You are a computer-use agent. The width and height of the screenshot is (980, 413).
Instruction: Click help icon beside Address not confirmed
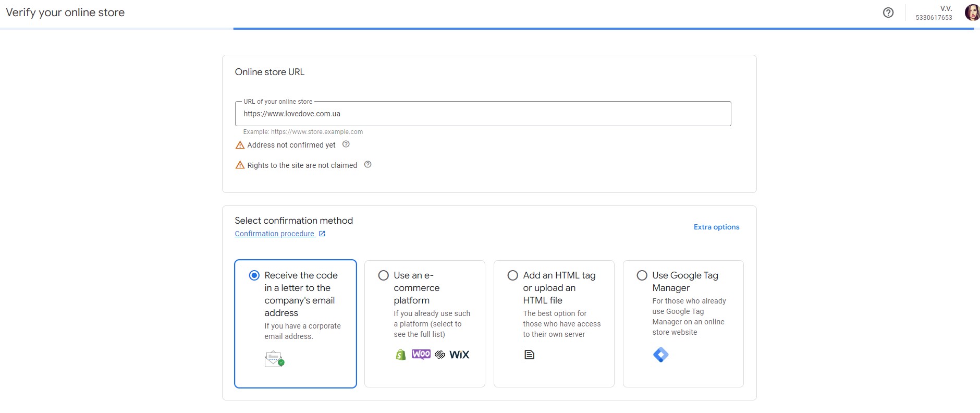click(346, 144)
